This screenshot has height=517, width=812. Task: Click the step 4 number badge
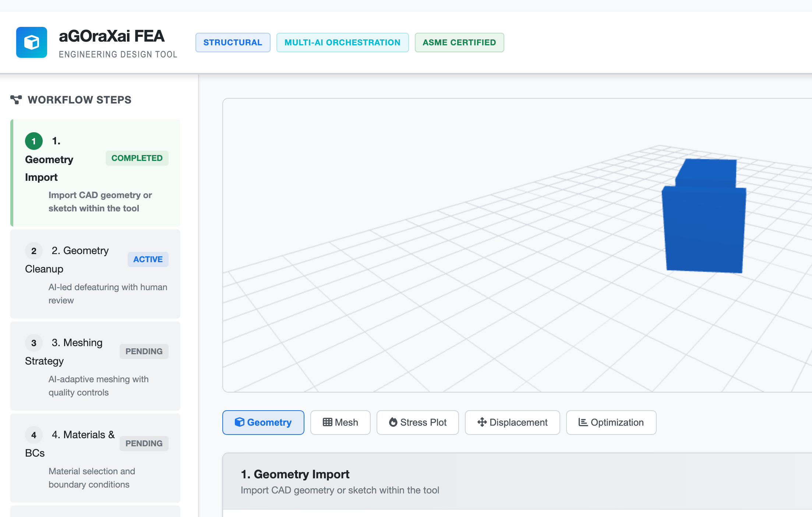(x=34, y=435)
